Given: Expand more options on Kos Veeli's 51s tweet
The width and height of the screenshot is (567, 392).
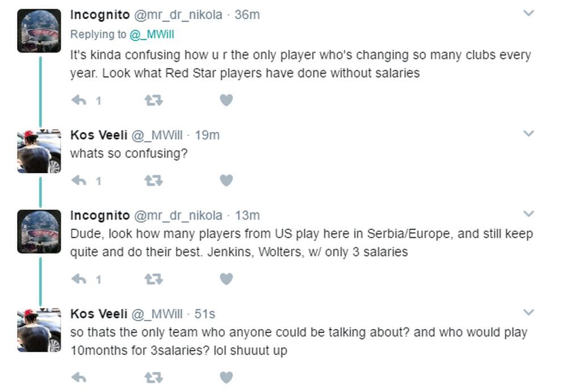Looking at the screenshot, I should (x=528, y=313).
